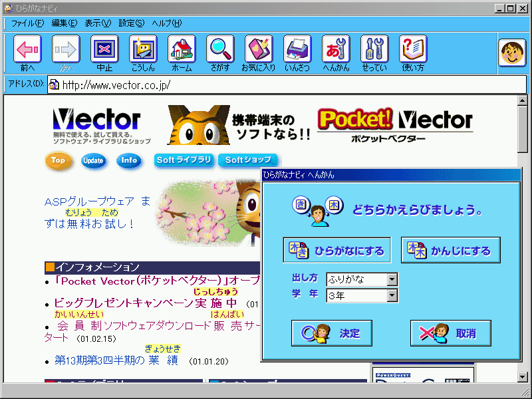Click the vertical scrollbar thumb
The height and width of the screenshot is (399, 532).
522,129
